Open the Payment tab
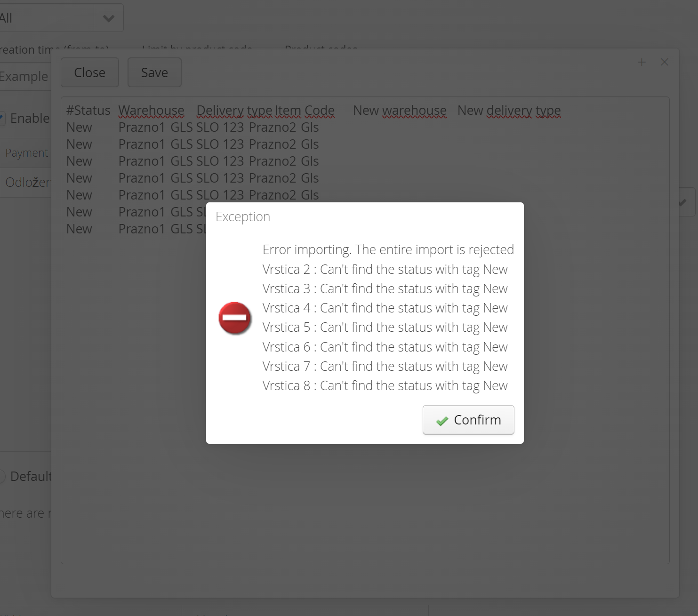Viewport: 698px width, 616px height. tap(26, 153)
